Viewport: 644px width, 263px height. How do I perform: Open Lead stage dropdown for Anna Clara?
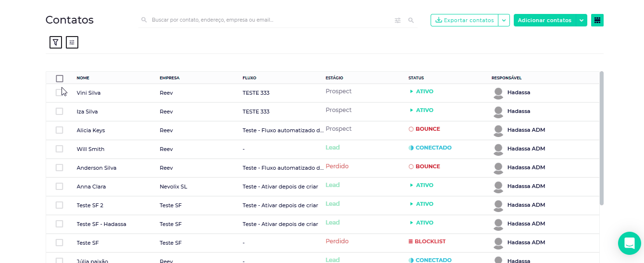pyautogui.click(x=333, y=185)
